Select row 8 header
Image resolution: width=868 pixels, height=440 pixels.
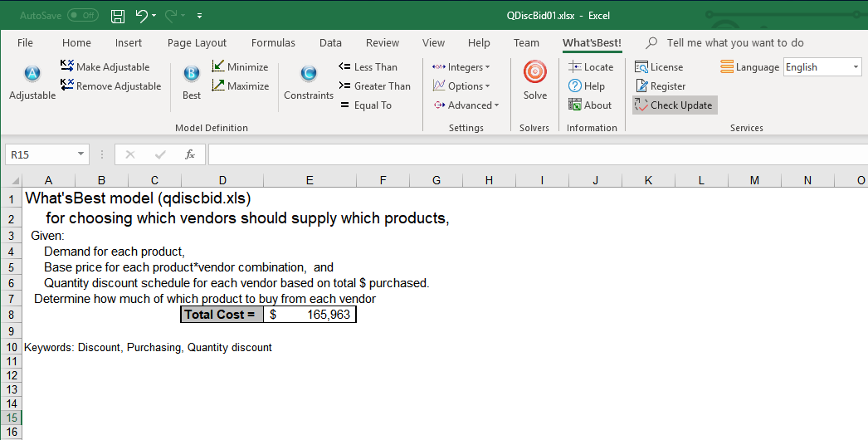(x=11, y=315)
